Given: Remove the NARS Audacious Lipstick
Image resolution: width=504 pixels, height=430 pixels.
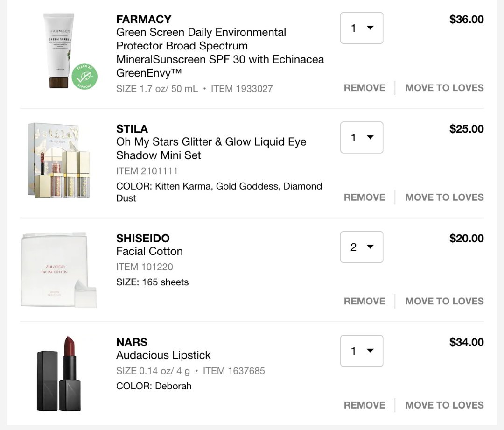Looking at the screenshot, I should (364, 405).
